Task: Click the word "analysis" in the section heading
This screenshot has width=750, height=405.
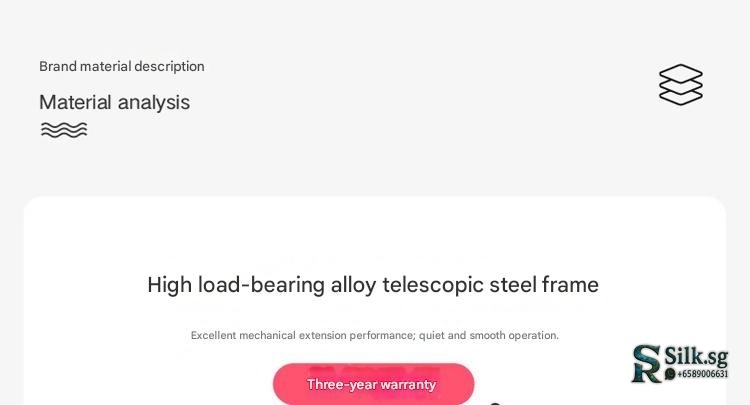Action: coord(153,102)
